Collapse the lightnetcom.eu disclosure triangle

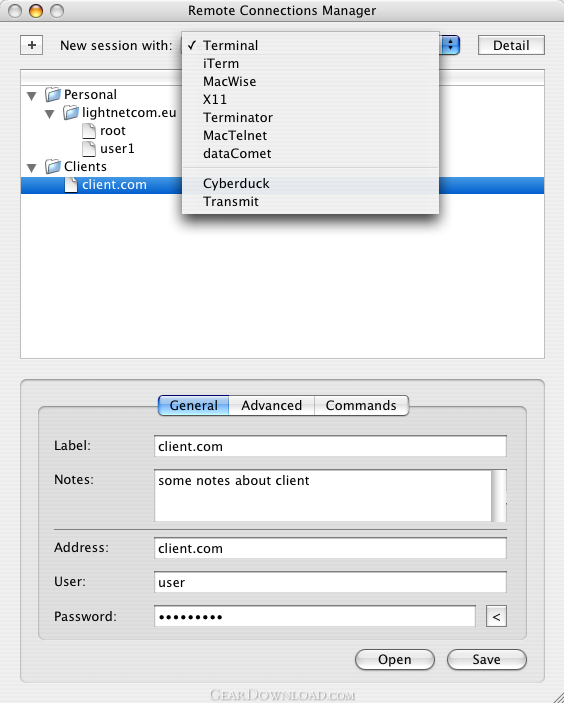50,113
